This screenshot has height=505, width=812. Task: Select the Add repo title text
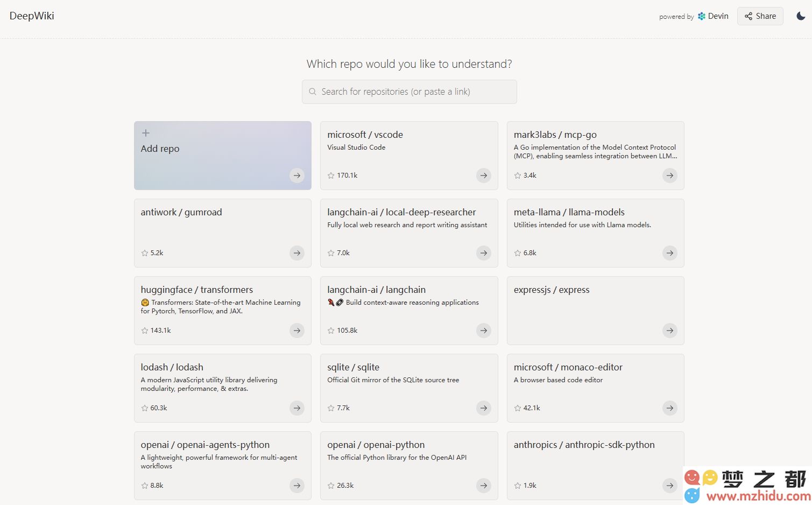pos(160,149)
